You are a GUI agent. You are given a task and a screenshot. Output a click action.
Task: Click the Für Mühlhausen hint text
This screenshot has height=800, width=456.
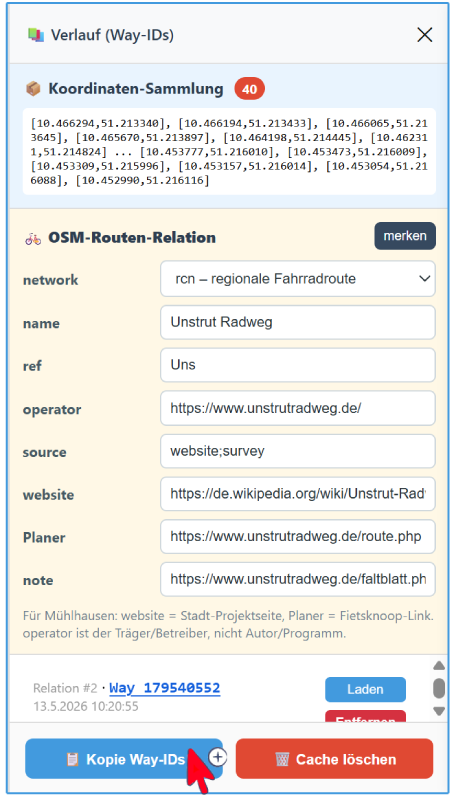click(x=228, y=624)
